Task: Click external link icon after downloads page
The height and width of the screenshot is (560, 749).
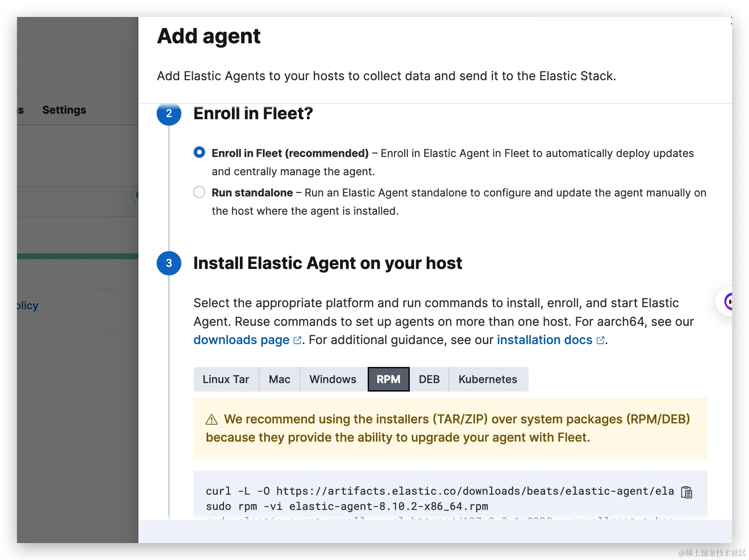Action: coord(297,340)
